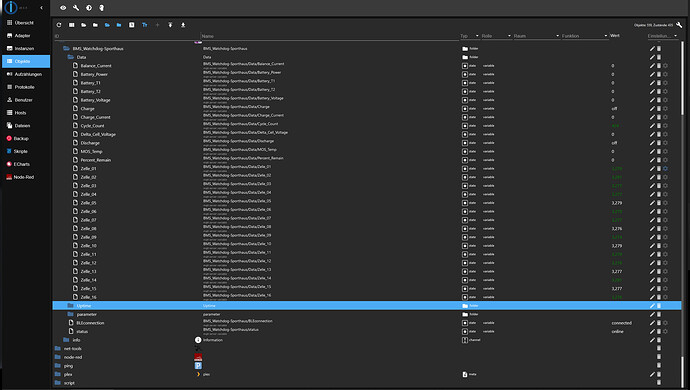Click the 'online' value of status
Image resolution: width=690 pixels, height=390 pixels.
pos(617,331)
